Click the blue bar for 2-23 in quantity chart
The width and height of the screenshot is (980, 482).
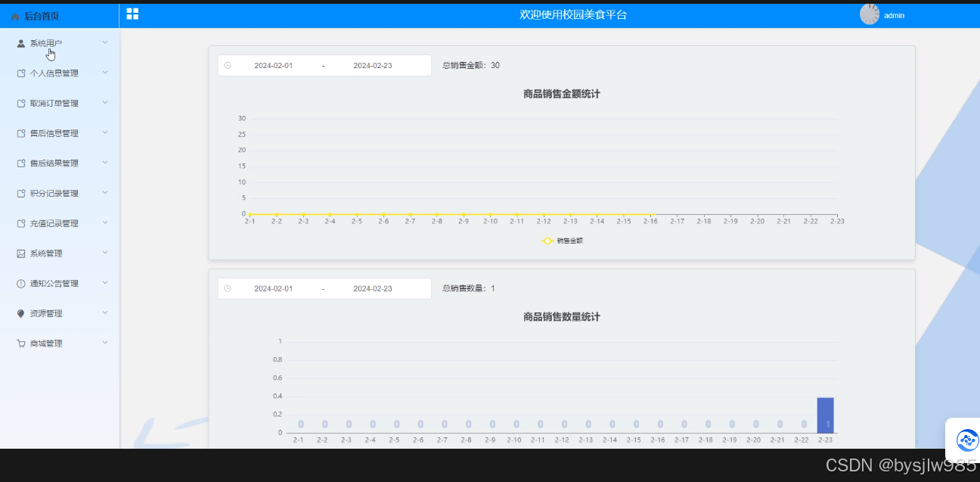[825, 415]
